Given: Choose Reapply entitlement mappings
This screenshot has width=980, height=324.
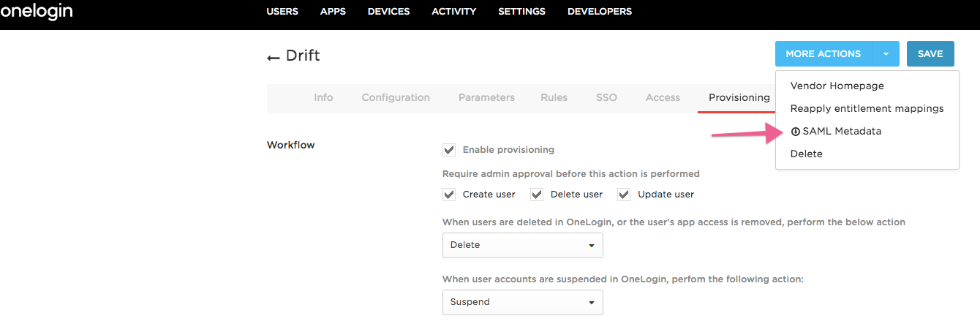Looking at the screenshot, I should point(867,108).
